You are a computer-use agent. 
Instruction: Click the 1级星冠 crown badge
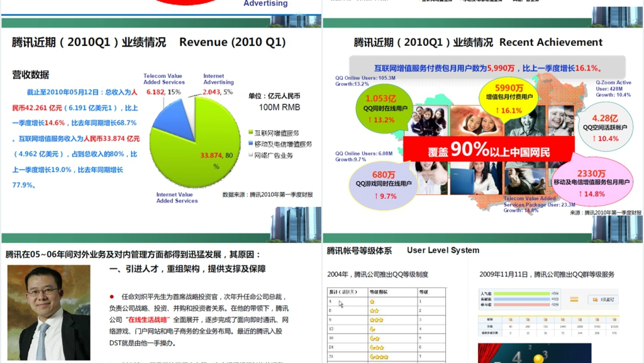603,299
